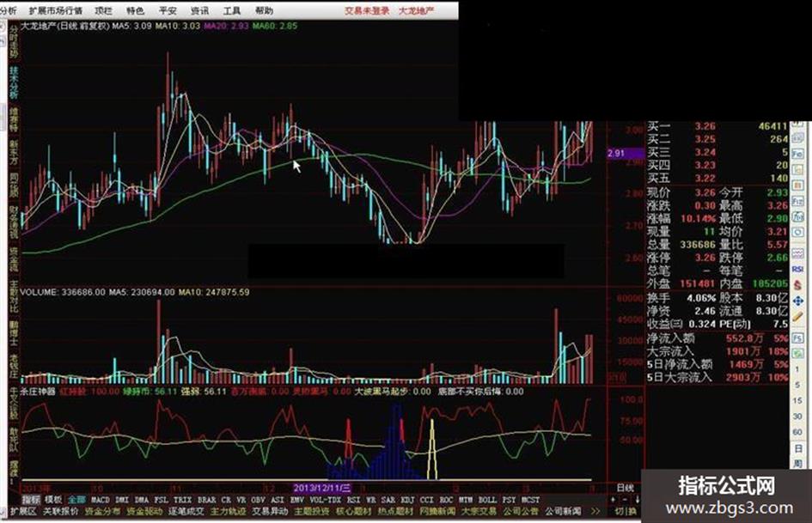The image size is (812, 523).
Task: Select the blue four-arrow move icon
Action: (797, 301)
